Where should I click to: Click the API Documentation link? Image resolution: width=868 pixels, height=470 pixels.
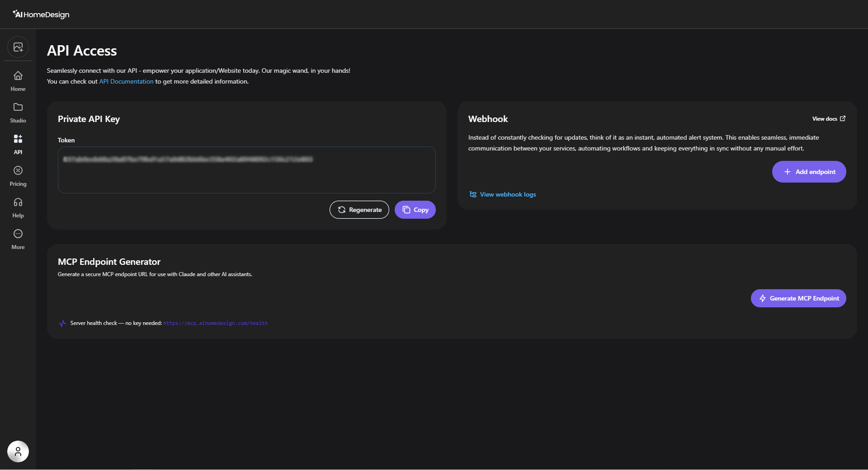[126, 81]
